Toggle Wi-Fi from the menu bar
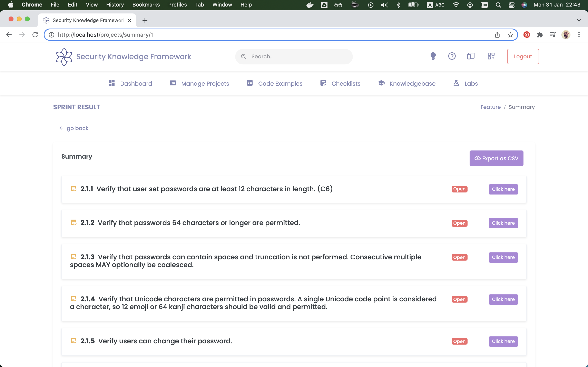 (x=456, y=5)
